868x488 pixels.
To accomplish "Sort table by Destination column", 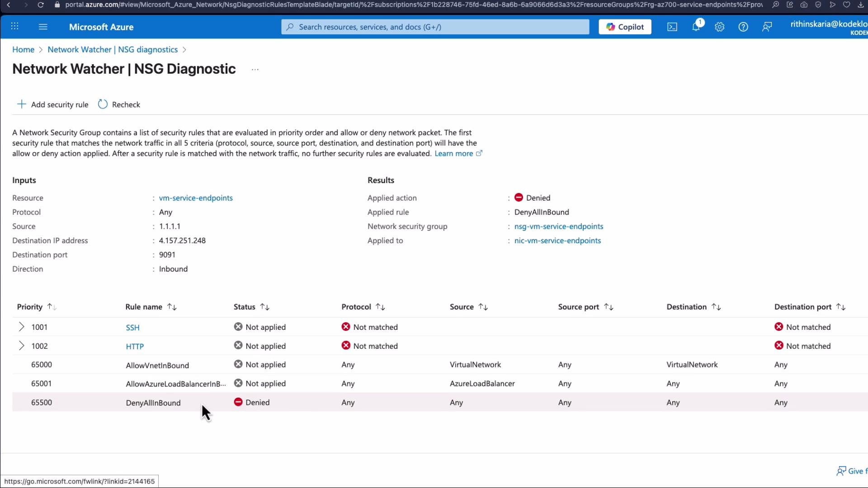I will (x=694, y=307).
